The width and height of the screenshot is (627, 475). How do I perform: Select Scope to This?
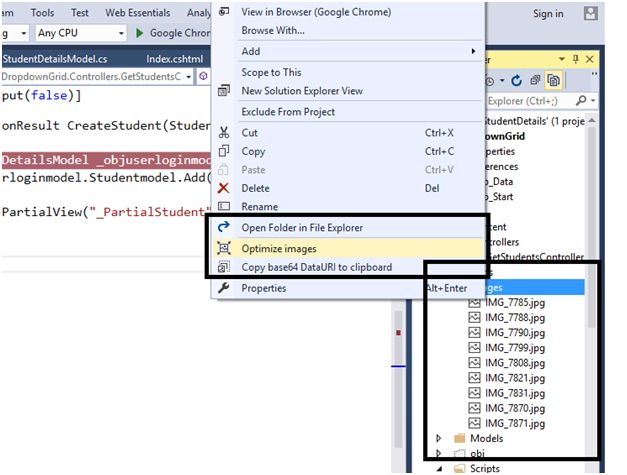271,72
